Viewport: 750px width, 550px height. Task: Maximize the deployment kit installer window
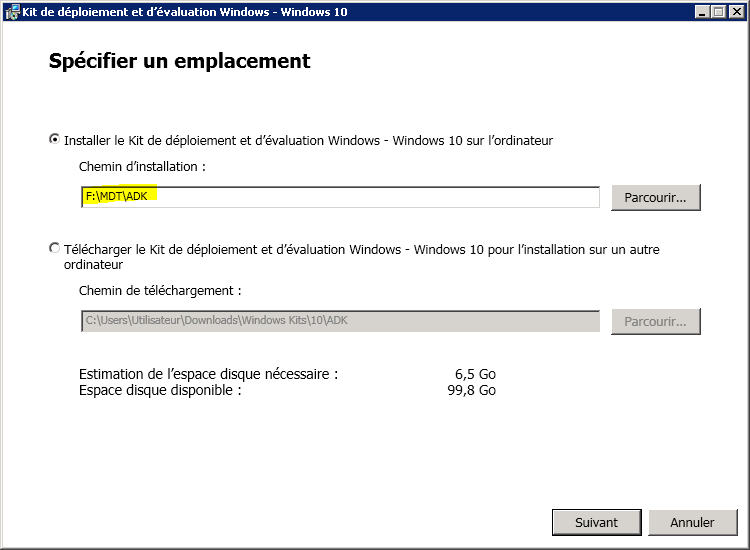coord(719,11)
